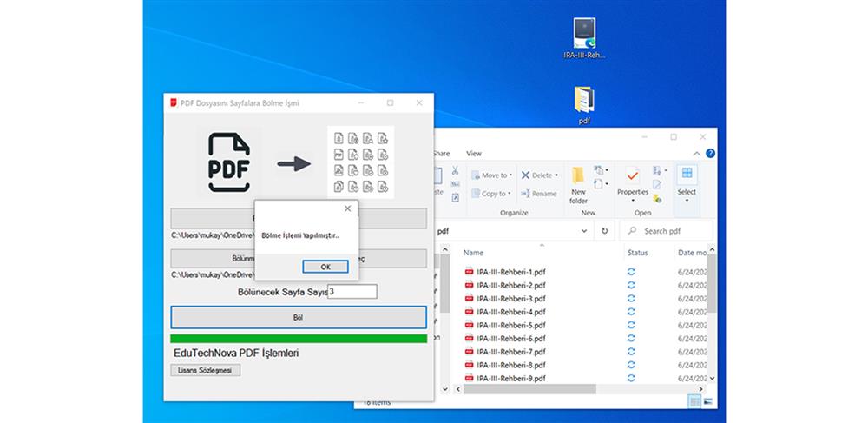Click the Properties icon in ribbon
The image size is (868, 423).
[x=632, y=183]
